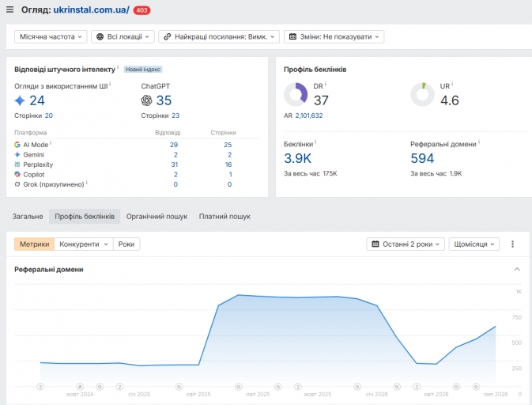Click the info icon next to UR
The height and width of the screenshot is (405, 532).
(x=452, y=84)
